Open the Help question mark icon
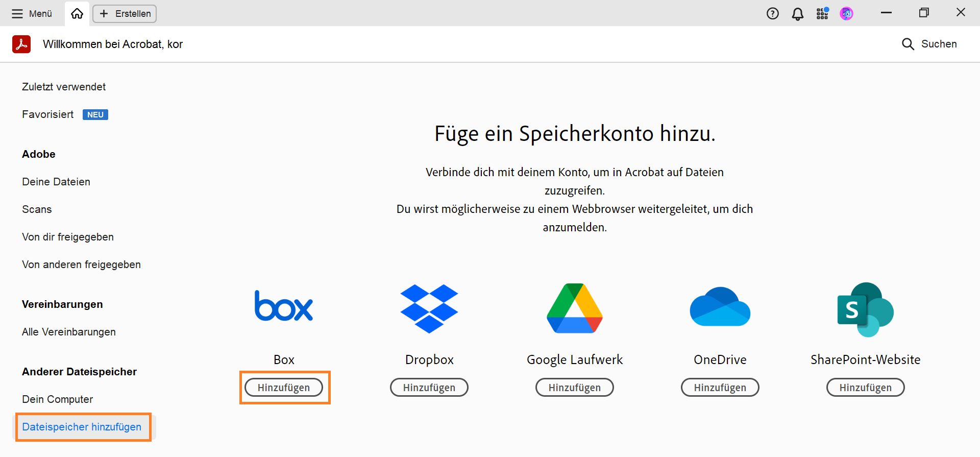The image size is (980, 457). [x=773, y=14]
